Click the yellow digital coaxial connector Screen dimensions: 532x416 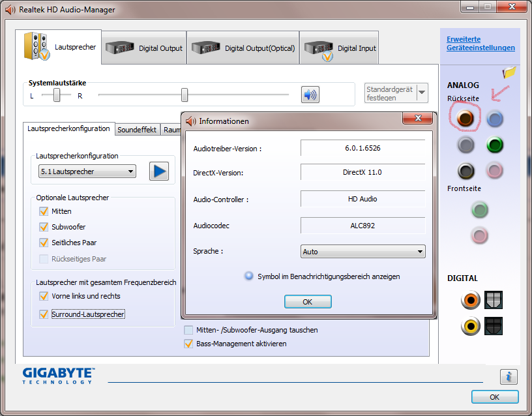[471, 326]
